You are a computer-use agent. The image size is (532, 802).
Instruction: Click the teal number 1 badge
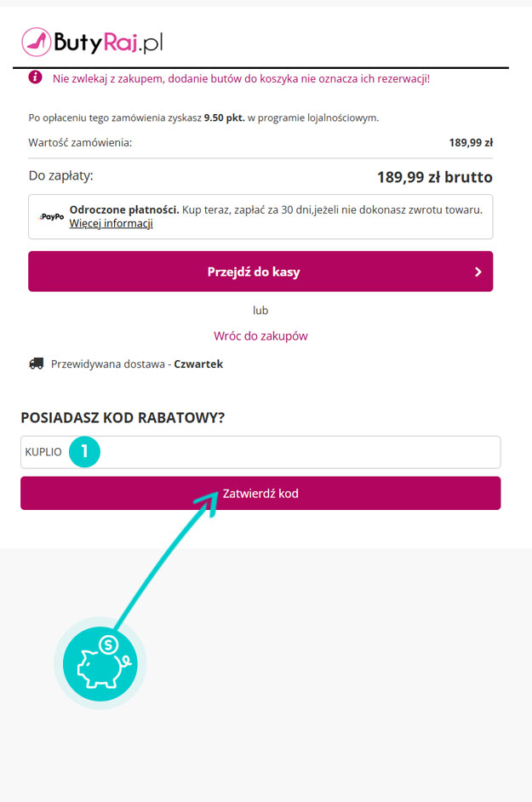[x=84, y=451]
